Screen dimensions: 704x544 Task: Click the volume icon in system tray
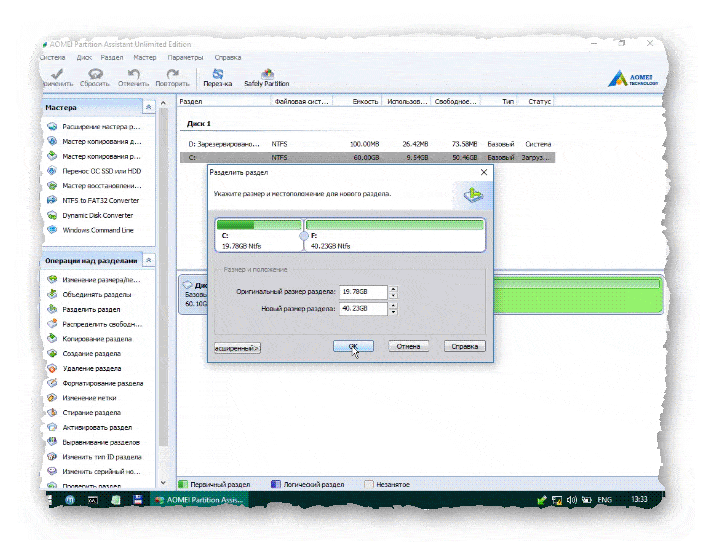tap(572, 500)
